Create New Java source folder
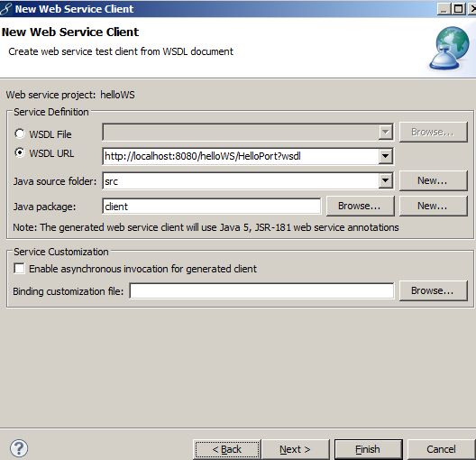The image size is (476, 460). [x=434, y=180]
